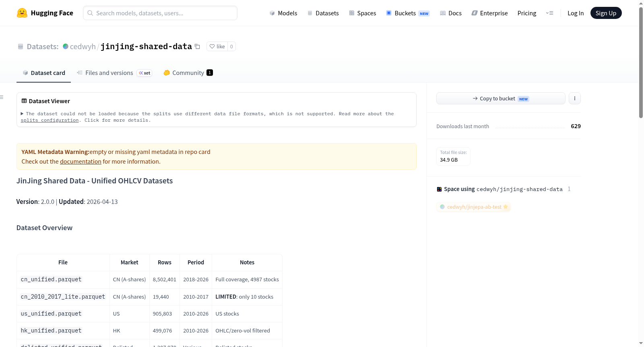Click the jinjing-shared-data dataset title
Image resolution: width=644 pixels, height=347 pixels.
pos(146,46)
